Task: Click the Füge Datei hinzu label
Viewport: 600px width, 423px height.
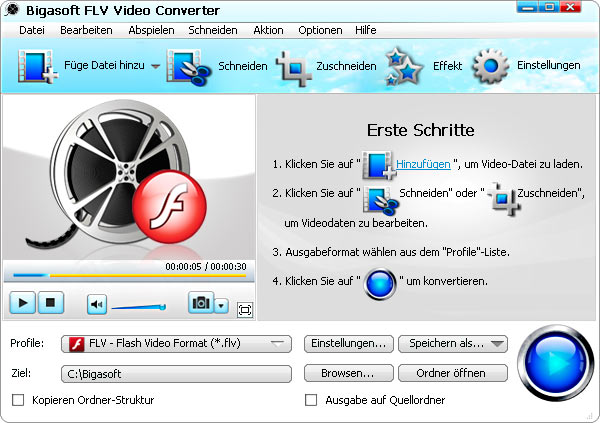Action: [104, 65]
